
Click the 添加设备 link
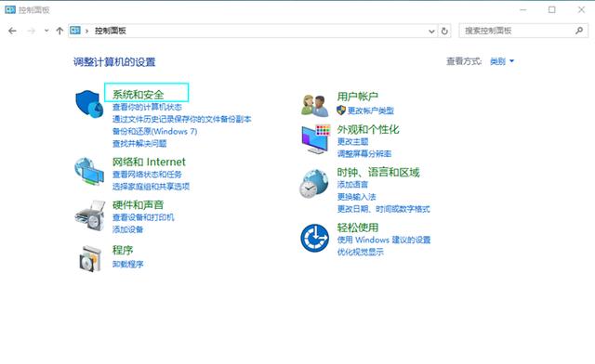[x=127, y=229]
